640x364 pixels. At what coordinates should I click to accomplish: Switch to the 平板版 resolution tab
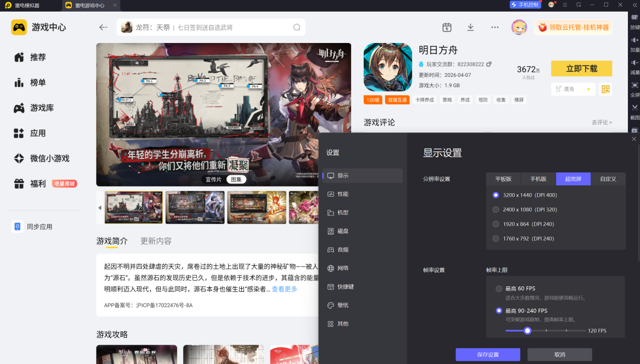[503, 179]
